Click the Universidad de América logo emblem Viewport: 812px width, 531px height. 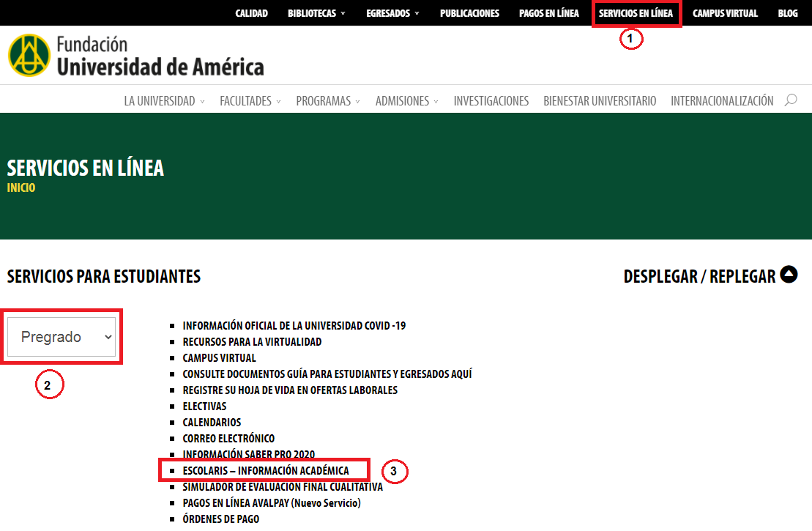[29, 55]
